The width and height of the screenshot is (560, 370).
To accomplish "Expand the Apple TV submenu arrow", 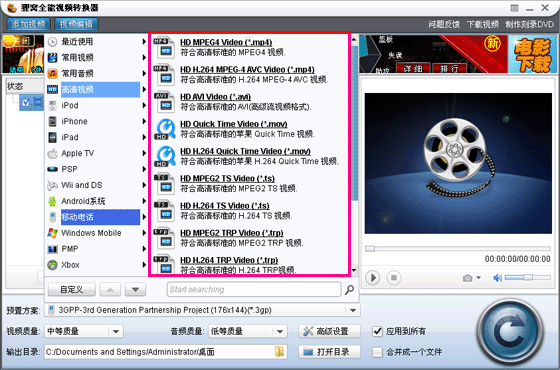I will 144,153.
